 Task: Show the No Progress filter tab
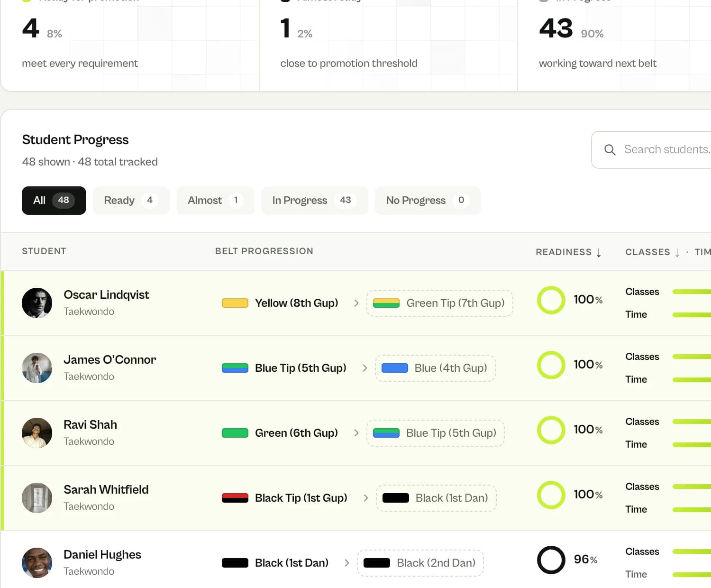428,201
